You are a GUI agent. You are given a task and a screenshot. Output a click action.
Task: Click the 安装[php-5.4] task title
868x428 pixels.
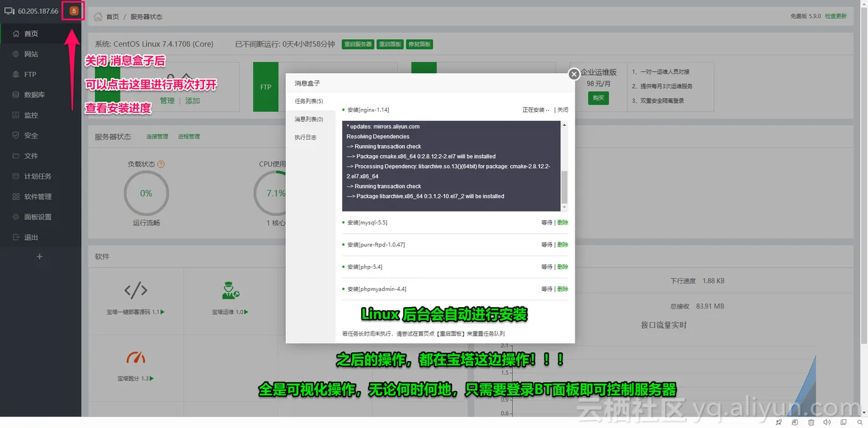click(x=365, y=267)
